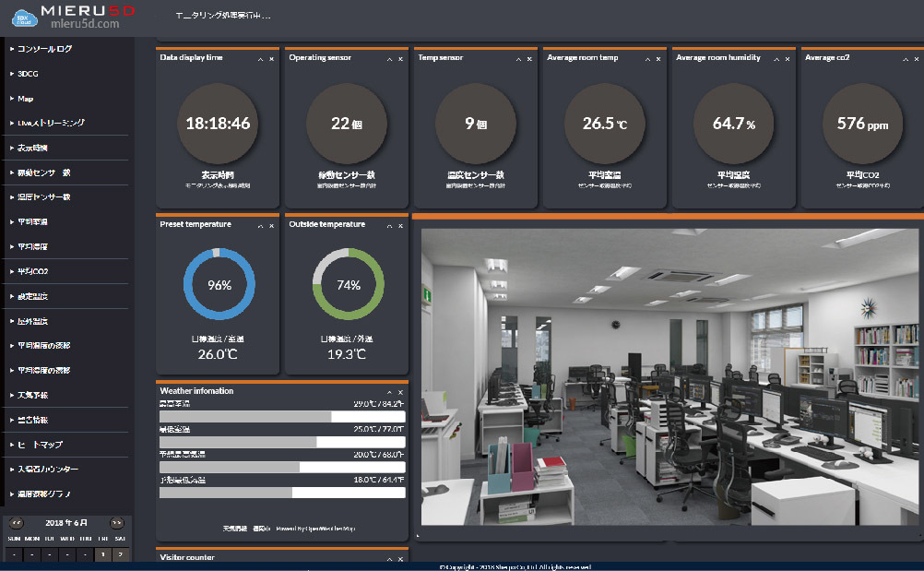Advance calendar to the next month

(x=116, y=523)
